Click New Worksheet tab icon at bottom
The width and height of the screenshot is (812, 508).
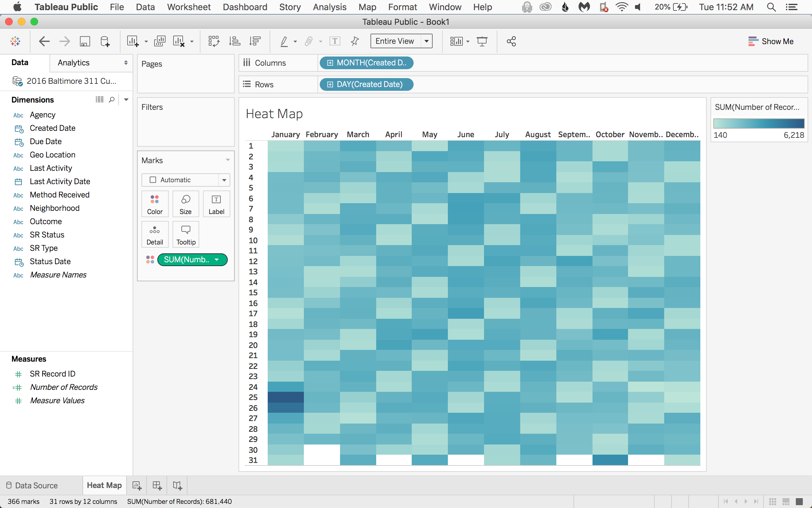[137, 485]
